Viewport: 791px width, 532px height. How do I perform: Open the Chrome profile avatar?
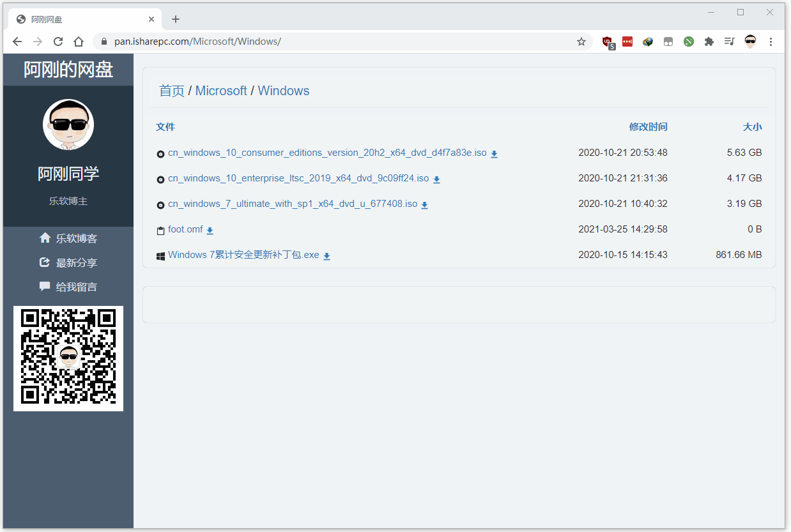[x=750, y=42]
